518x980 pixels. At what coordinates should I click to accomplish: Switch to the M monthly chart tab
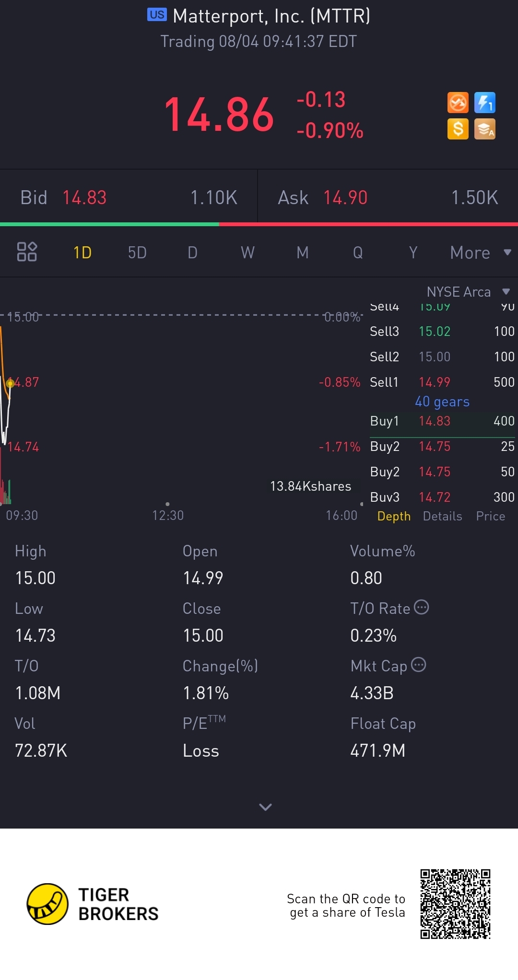pyautogui.click(x=303, y=253)
